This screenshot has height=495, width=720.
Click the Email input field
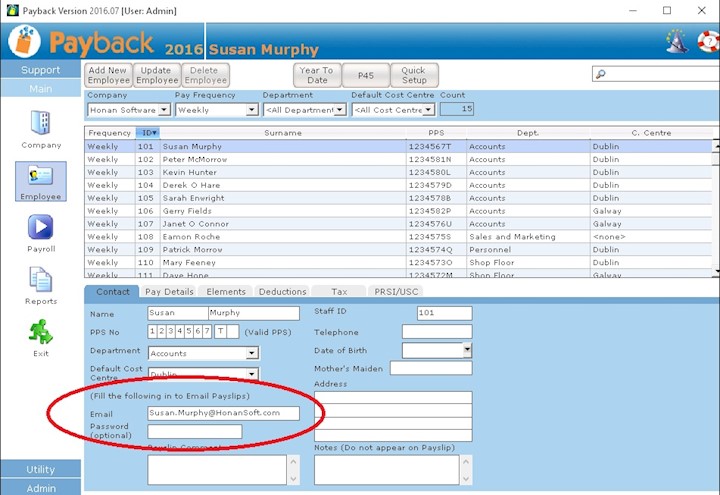click(223, 412)
